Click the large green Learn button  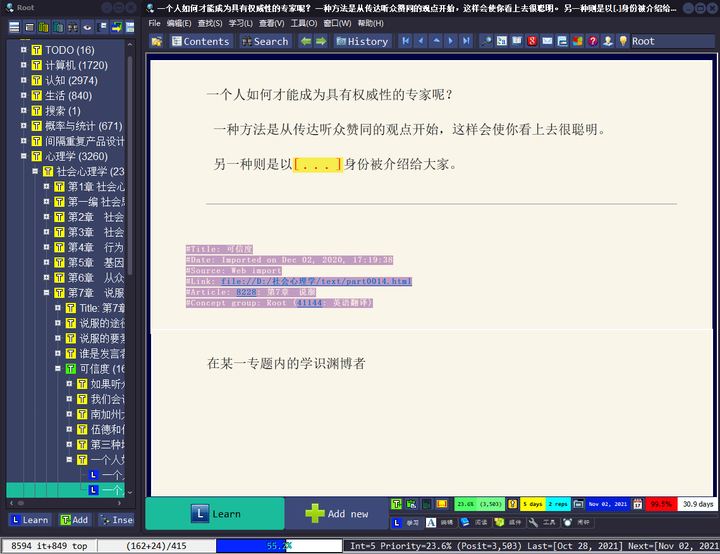pyautogui.click(x=215, y=514)
